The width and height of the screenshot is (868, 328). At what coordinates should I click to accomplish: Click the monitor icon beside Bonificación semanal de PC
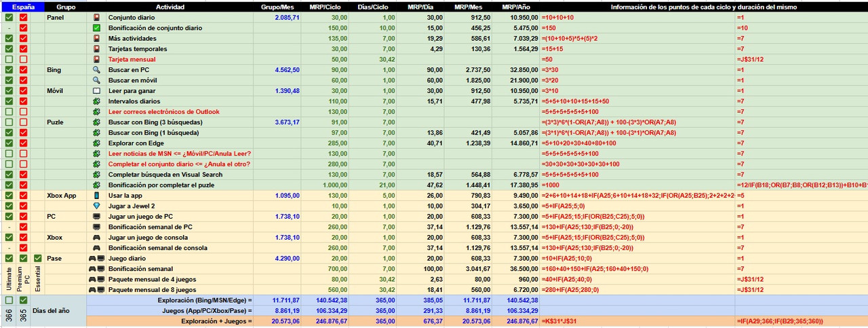[x=96, y=227]
